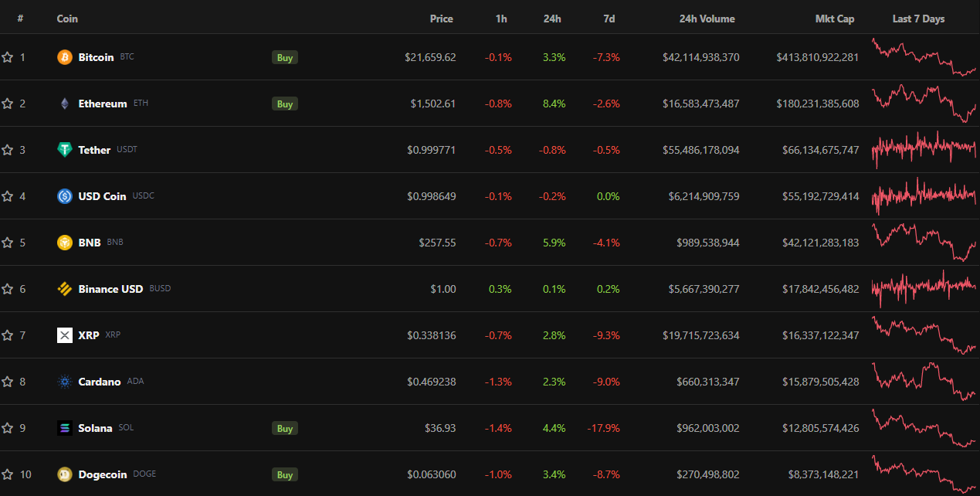Open the Binance USD name link
Image resolution: width=980 pixels, height=496 pixels.
(110, 289)
